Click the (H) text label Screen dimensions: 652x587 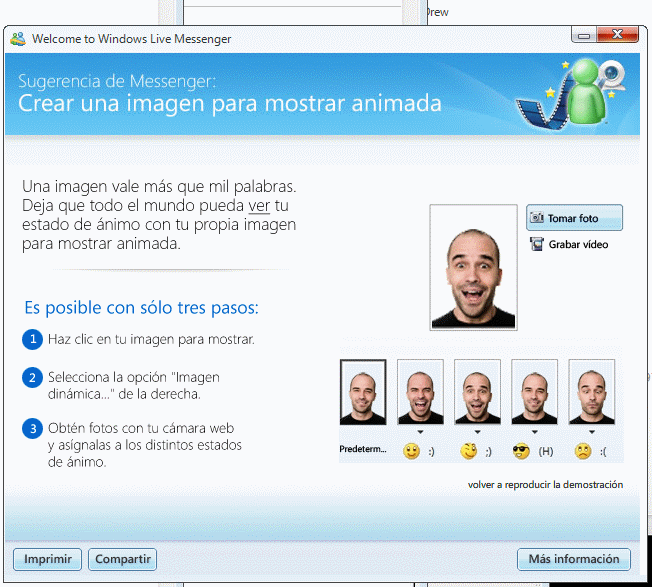point(546,451)
